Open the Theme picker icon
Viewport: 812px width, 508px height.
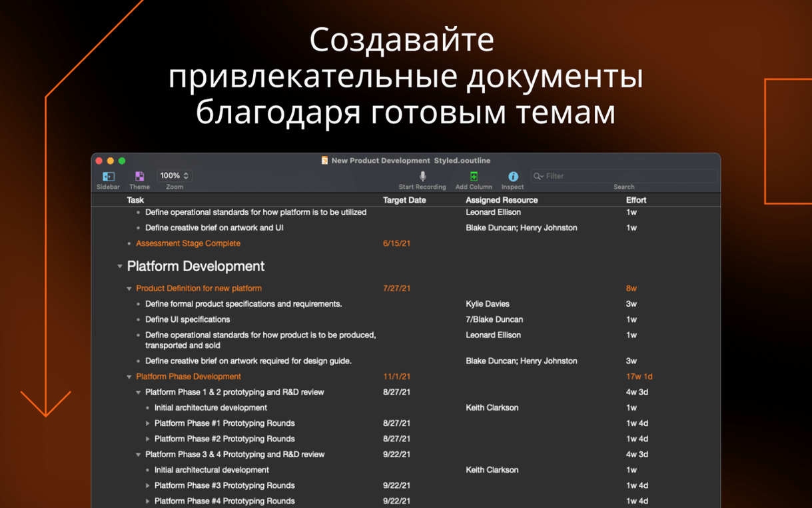coord(139,177)
